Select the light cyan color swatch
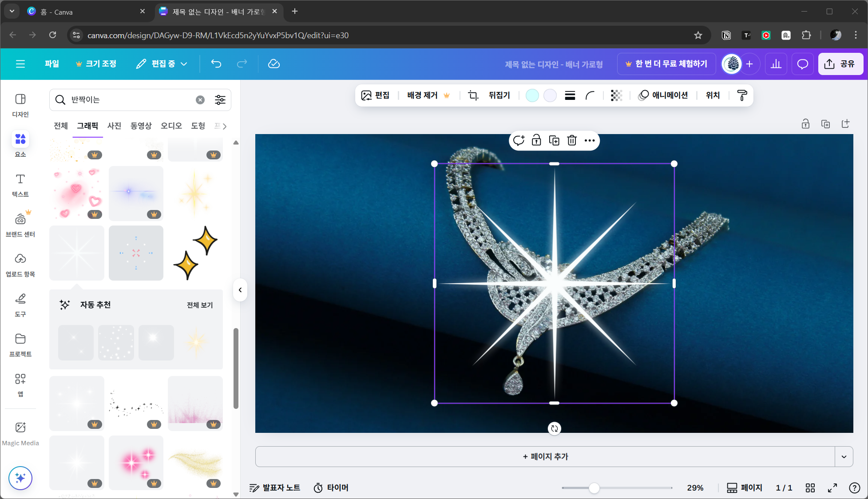Screen dimensions: 868x499 point(532,95)
